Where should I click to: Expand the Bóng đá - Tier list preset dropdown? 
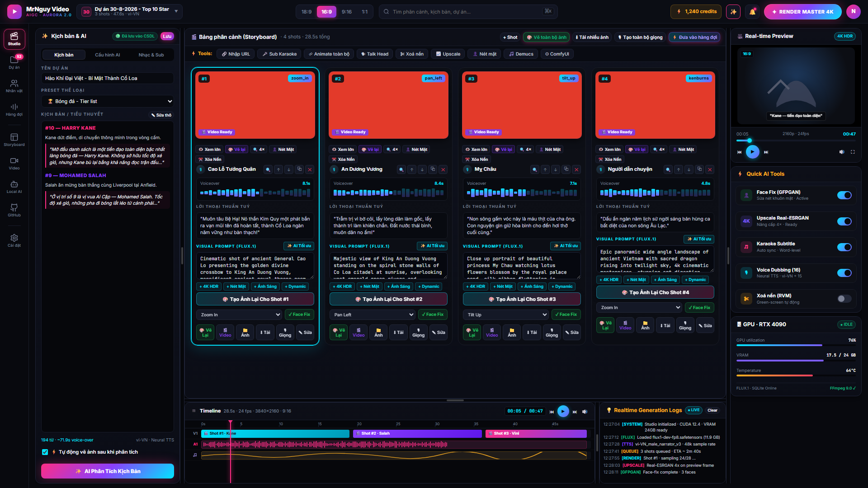108,101
